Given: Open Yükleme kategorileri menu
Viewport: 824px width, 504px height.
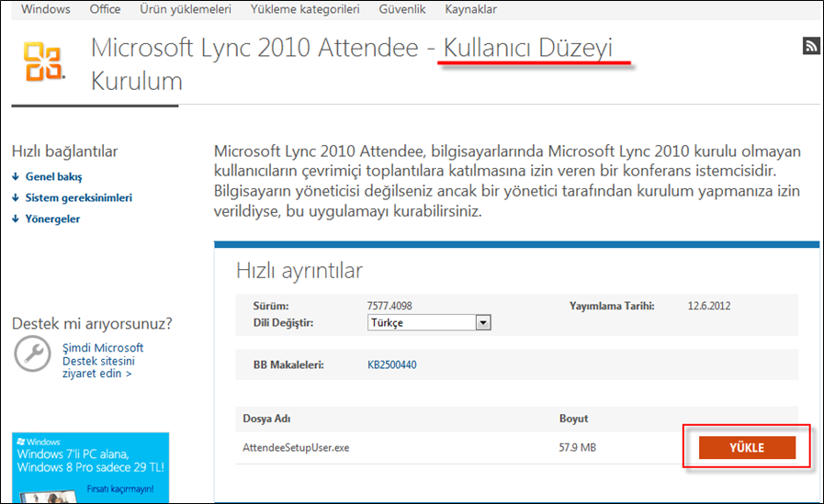Looking at the screenshot, I should click(305, 9).
